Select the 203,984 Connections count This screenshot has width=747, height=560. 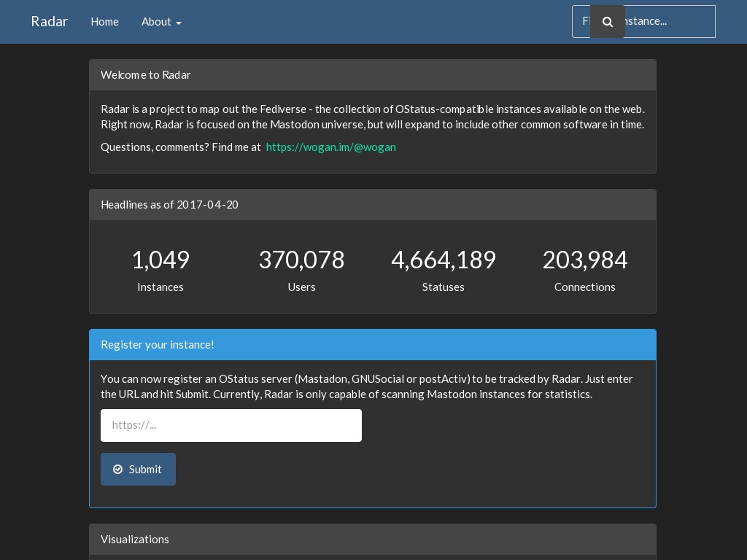tap(584, 260)
